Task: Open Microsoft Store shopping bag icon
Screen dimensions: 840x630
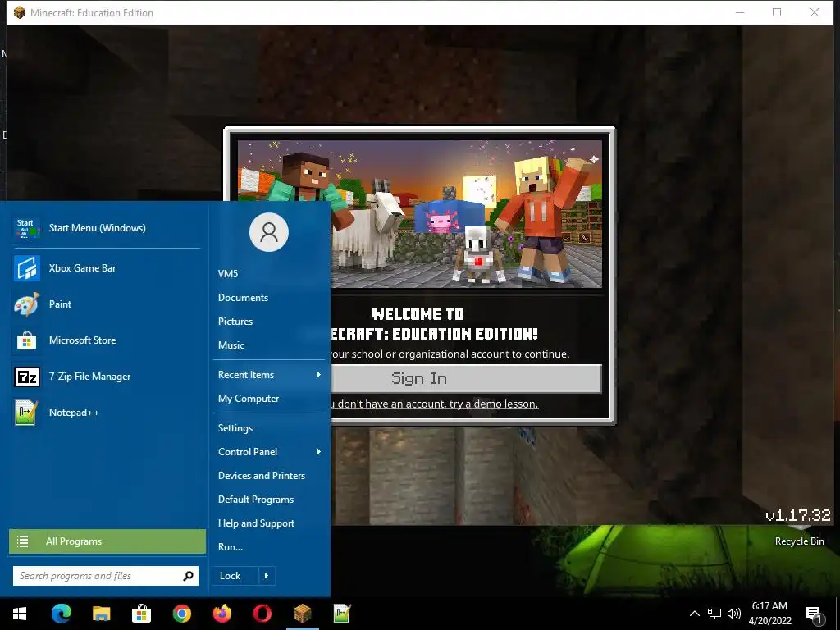Action: tap(27, 340)
